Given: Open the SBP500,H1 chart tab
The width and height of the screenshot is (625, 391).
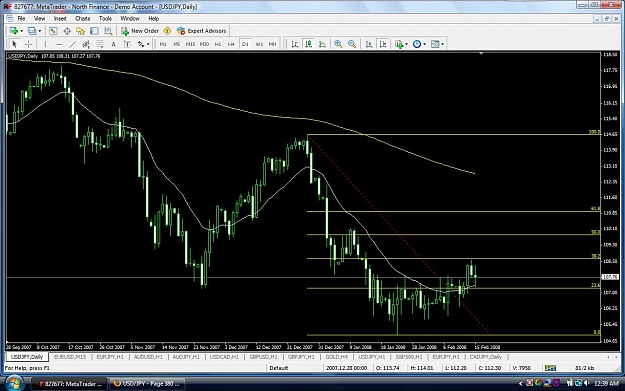Looking at the screenshot, I should pos(409,357).
